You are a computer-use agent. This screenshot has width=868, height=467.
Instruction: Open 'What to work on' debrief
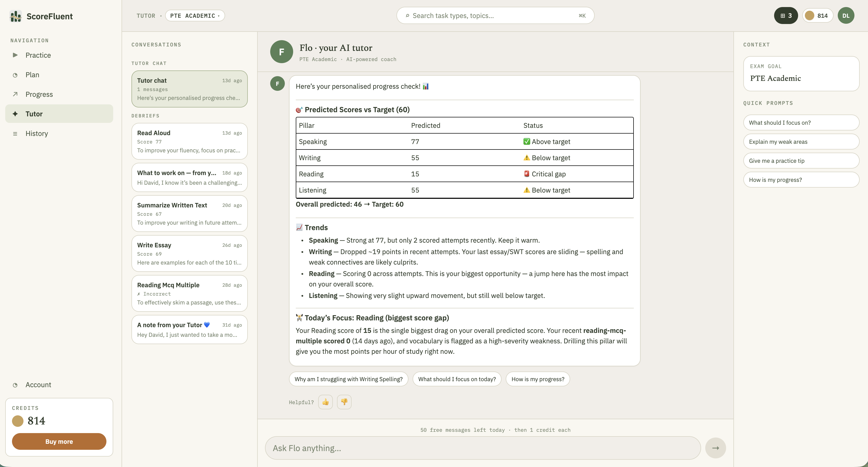(189, 178)
